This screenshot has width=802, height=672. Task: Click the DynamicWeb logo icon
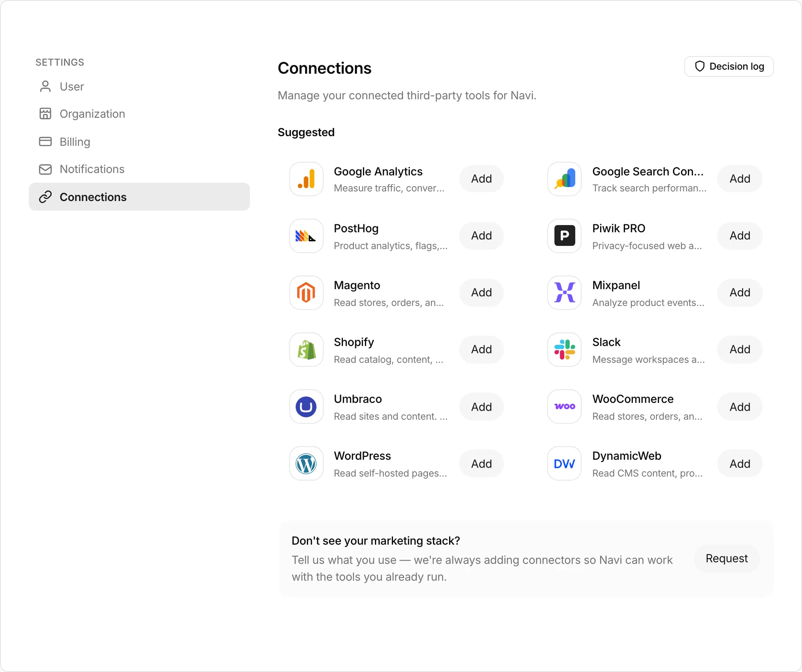pyautogui.click(x=564, y=463)
